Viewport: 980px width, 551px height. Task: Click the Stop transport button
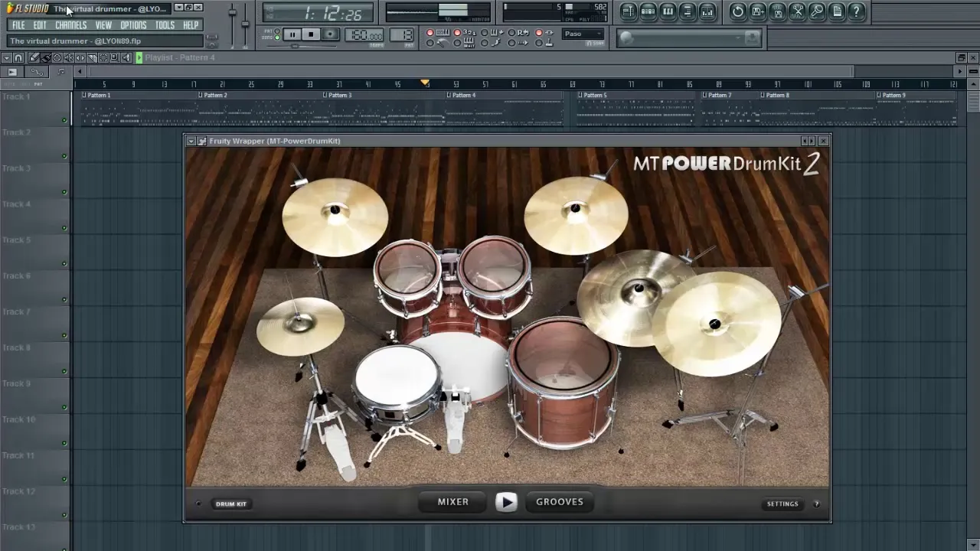(x=311, y=34)
